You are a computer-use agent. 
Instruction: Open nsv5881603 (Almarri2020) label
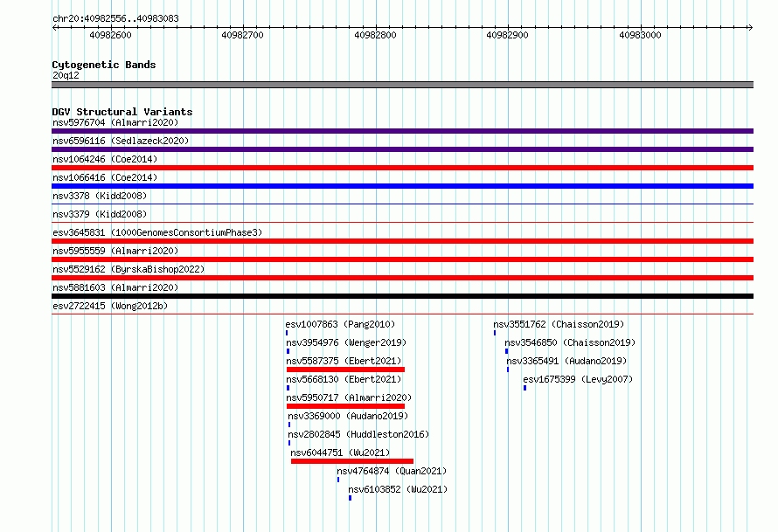click(115, 287)
